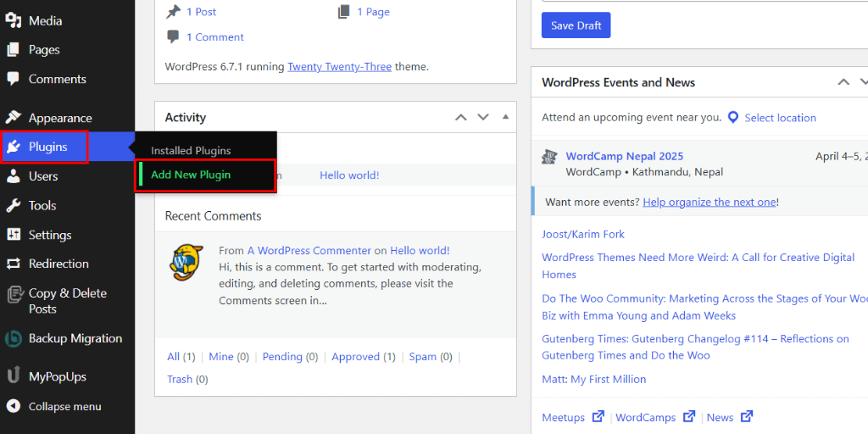Click the Comments bubble sidebar icon
Viewport: 868px width, 434px height.
14,79
